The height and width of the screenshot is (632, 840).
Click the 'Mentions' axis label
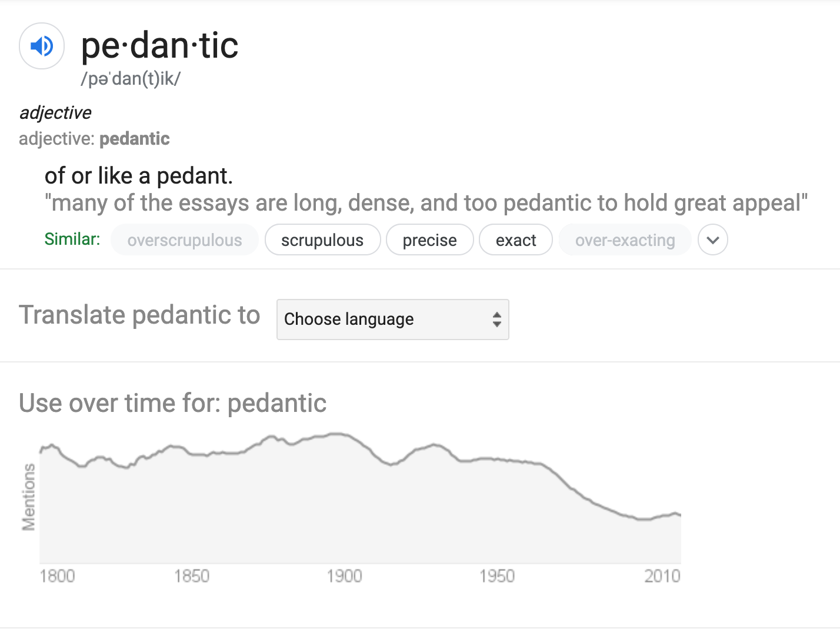click(x=28, y=497)
